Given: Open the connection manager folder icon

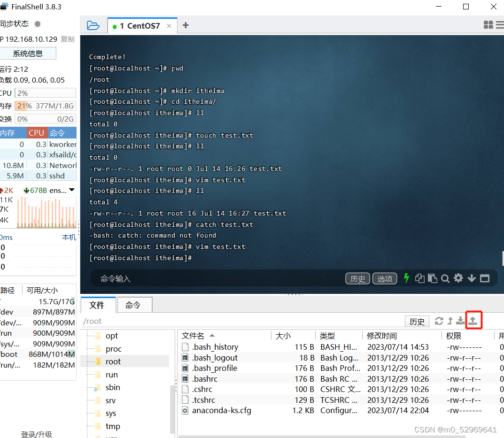Looking at the screenshot, I should [93, 25].
